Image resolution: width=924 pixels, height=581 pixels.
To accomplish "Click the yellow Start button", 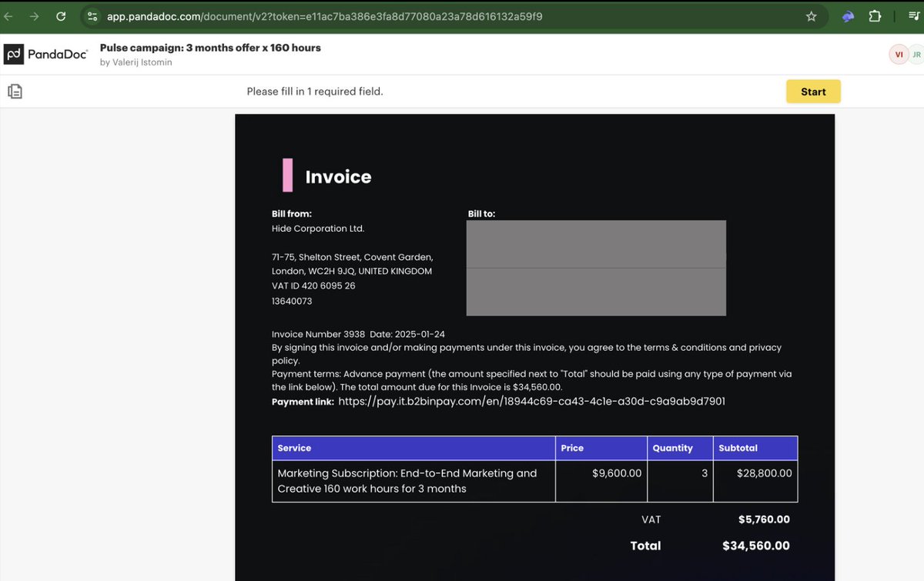I will (x=813, y=92).
